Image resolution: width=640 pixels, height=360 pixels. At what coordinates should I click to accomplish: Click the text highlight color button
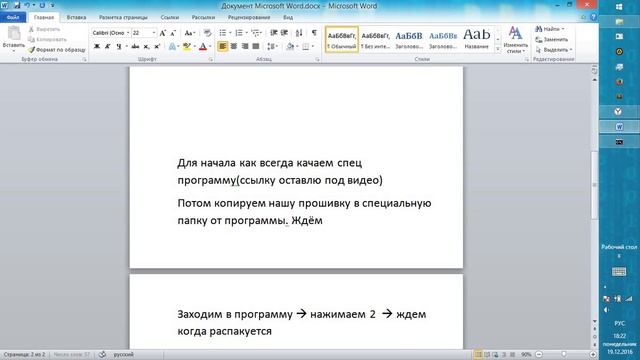pos(187,47)
